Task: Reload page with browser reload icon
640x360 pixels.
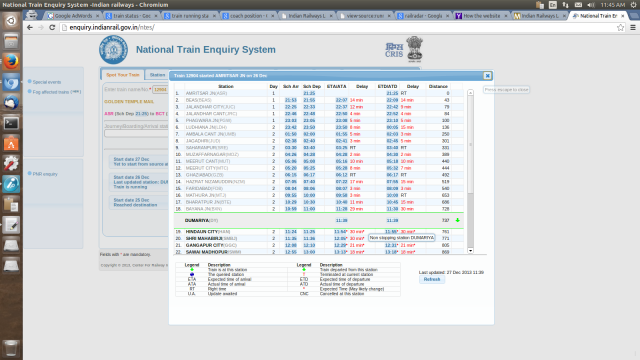Action: pos(52,27)
